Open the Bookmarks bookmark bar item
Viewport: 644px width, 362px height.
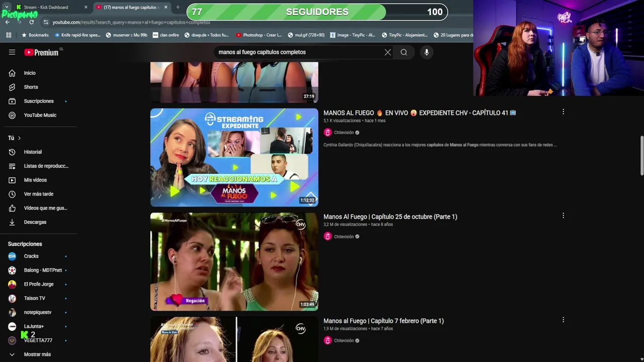35,35
